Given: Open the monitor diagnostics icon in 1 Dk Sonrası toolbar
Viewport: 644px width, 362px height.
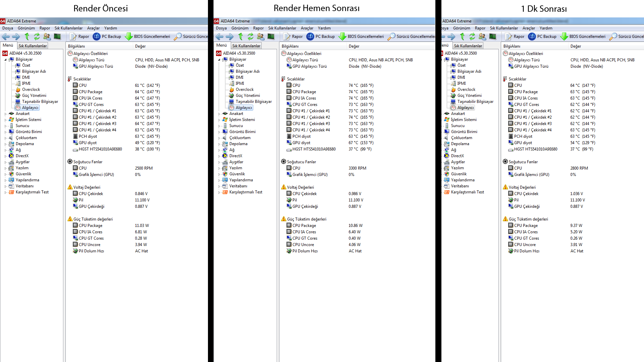Looking at the screenshot, I should (493, 37).
